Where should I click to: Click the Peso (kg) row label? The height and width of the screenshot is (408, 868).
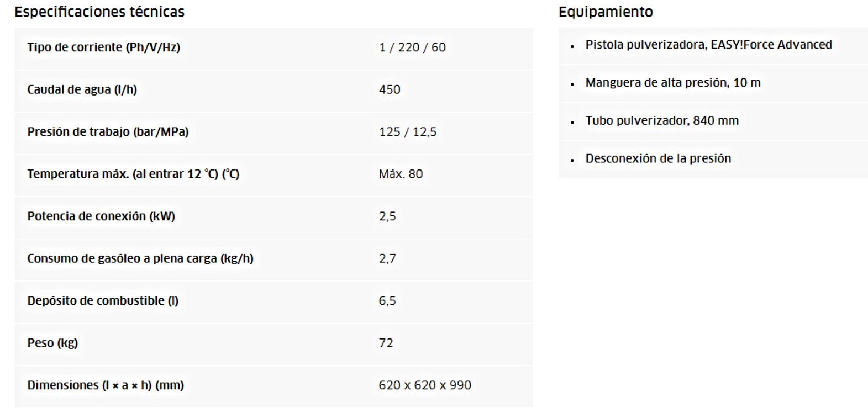click(52, 343)
